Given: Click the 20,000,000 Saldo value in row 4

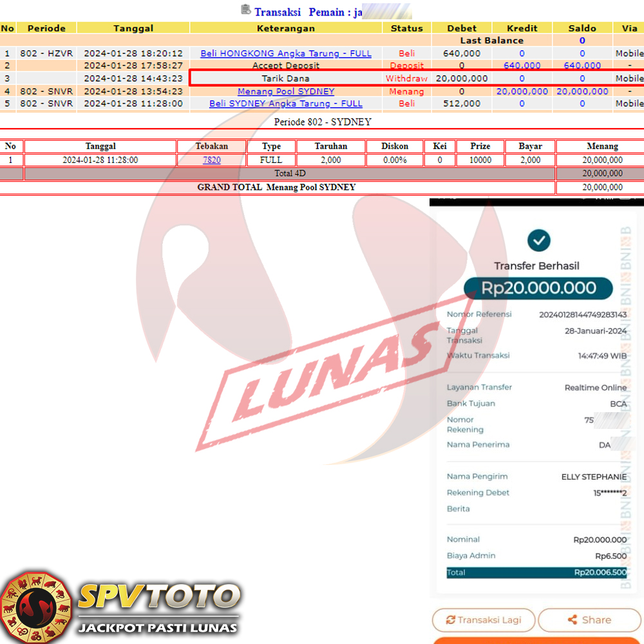Looking at the screenshot, I should click(x=582, y=91).
